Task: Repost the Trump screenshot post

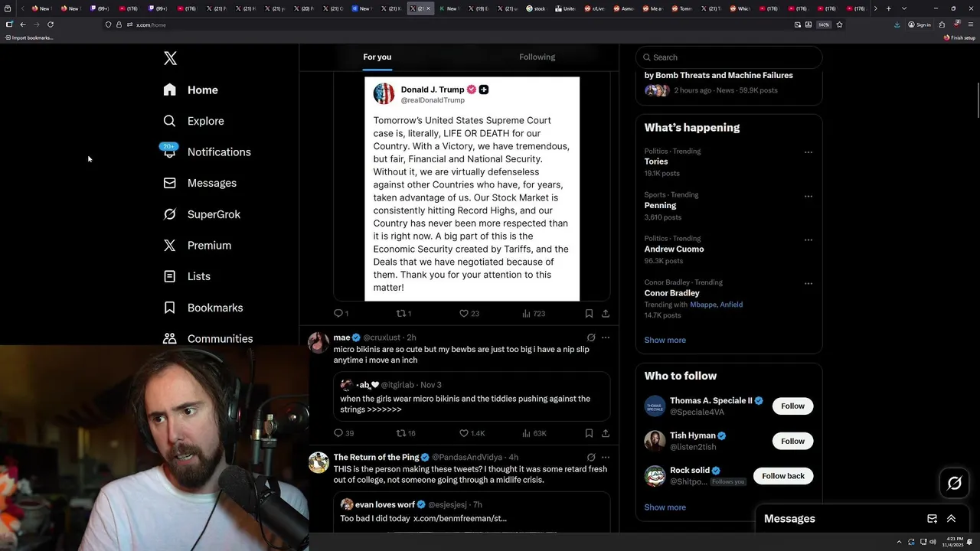Action: [403, 313]
